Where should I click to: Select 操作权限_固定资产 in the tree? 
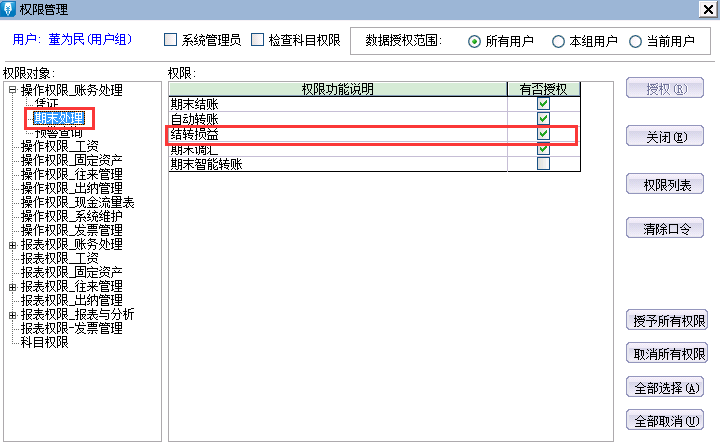pos(71,160)
